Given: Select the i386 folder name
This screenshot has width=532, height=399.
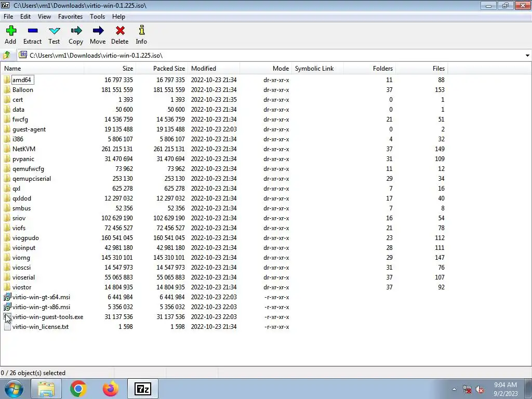Looking at the screenshot, I should (18, 139).
